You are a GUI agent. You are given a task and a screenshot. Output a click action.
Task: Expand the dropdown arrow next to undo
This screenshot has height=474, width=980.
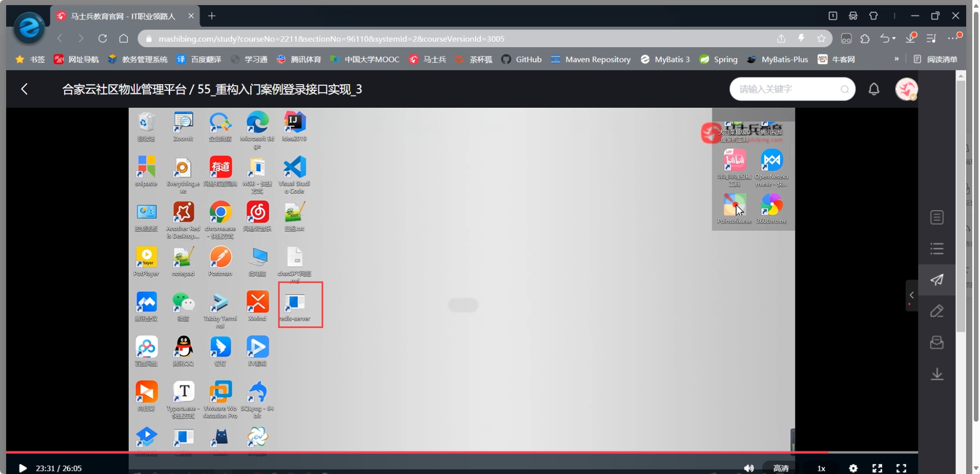(894, 38)
